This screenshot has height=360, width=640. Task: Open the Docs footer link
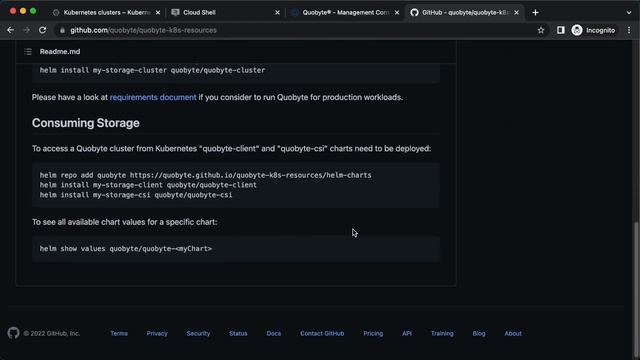coord(273,333)
